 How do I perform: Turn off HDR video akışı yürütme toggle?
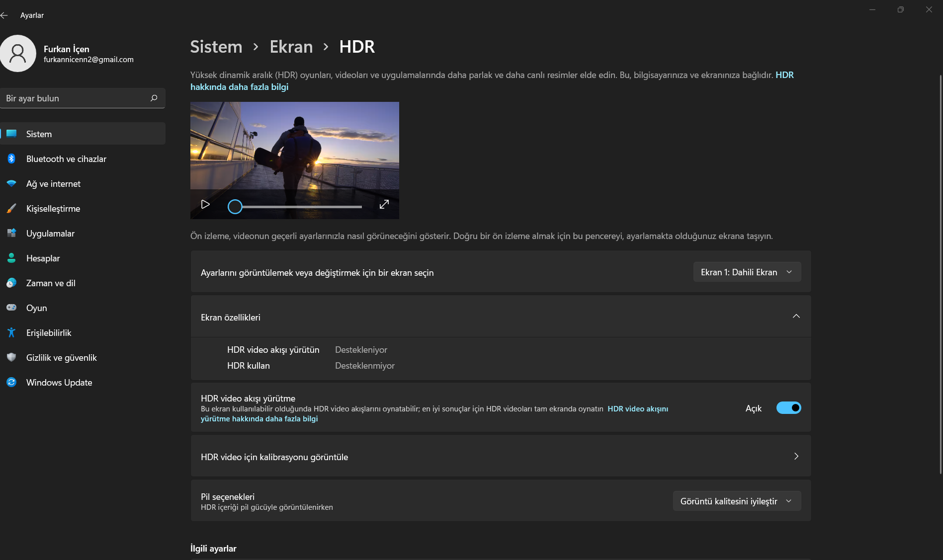point(789,408)
